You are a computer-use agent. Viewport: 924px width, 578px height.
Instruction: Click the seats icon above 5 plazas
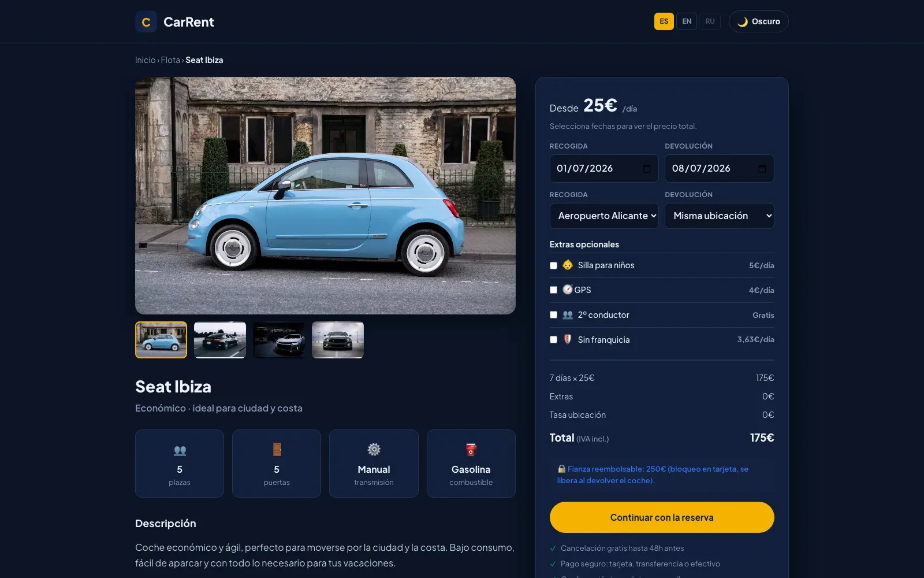180,450
